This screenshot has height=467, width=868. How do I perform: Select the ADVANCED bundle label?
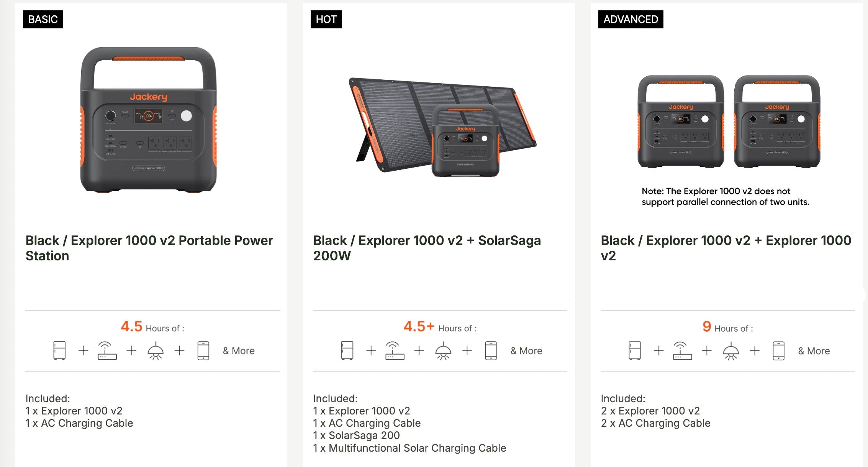click(x=631, y=19)
